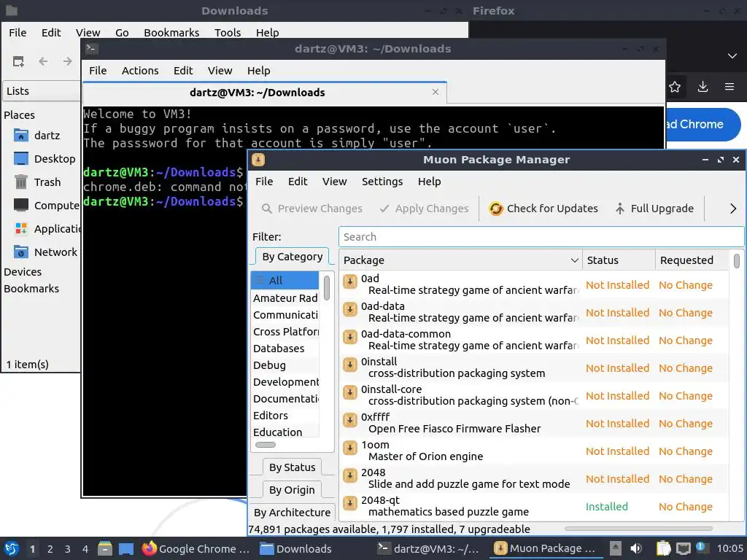Open file manager Tools menu
The height and width of the screenshot is (560, 747).
(228, 32)
